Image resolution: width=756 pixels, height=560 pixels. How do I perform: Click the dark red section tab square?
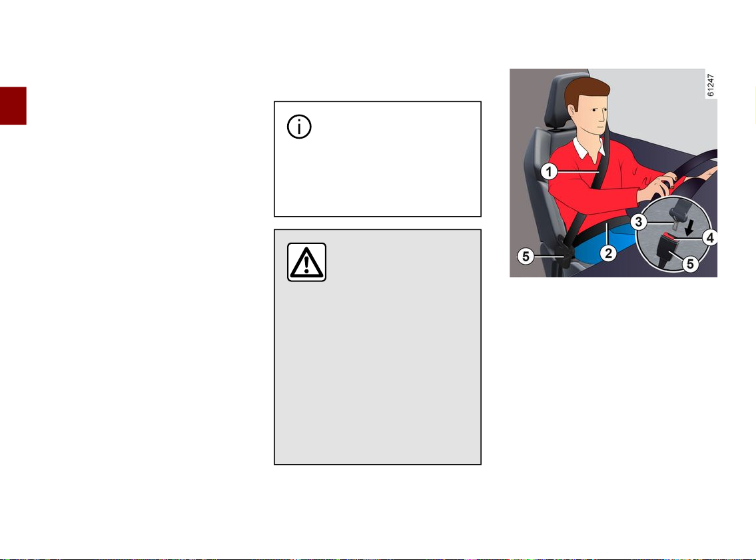tap(13, 106)
